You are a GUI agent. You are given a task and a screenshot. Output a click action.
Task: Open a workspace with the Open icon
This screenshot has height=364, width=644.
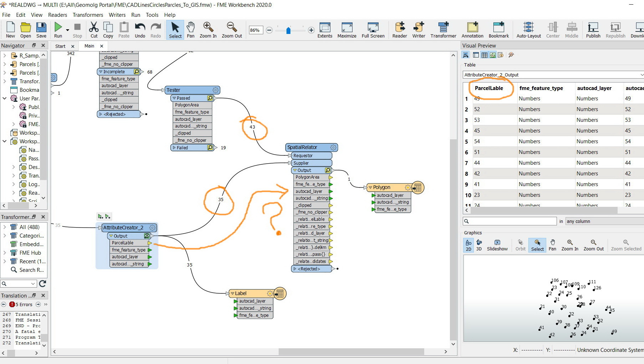pyautogui.click(x=25, y=30)
